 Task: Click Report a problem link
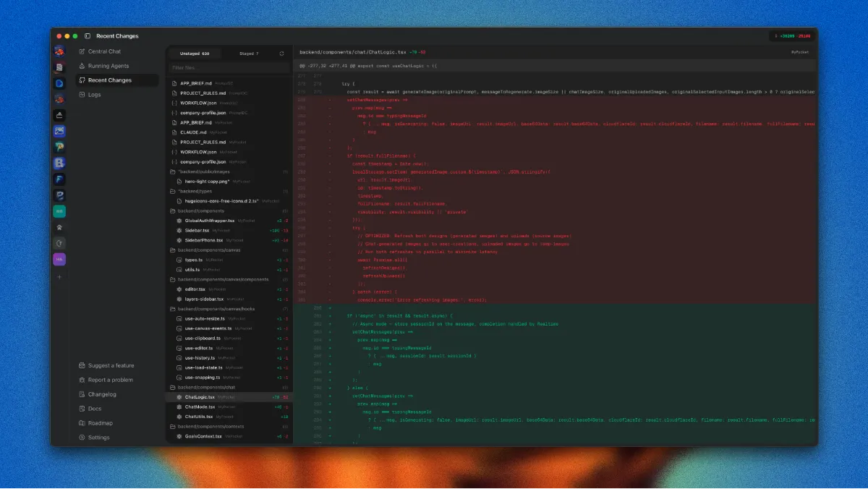110,380
